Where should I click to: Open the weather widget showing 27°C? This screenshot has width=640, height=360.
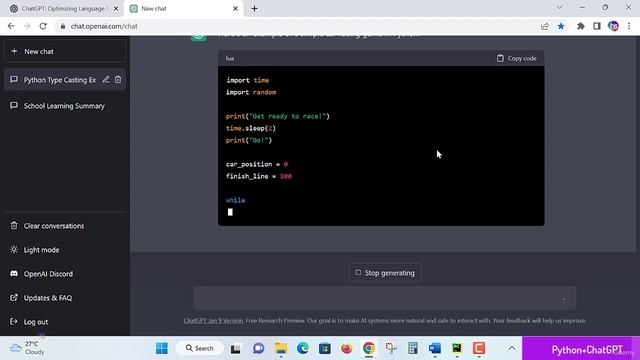27,348
